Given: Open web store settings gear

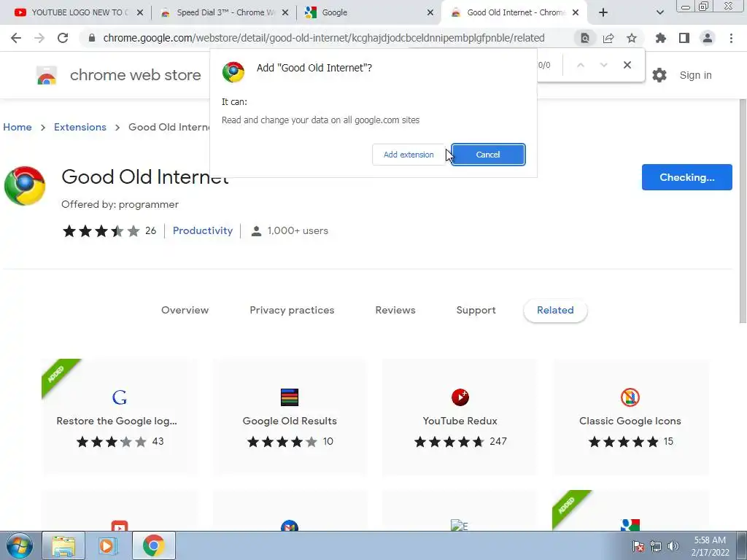Looking at the screenshot, I should click(x=659, y=75).
